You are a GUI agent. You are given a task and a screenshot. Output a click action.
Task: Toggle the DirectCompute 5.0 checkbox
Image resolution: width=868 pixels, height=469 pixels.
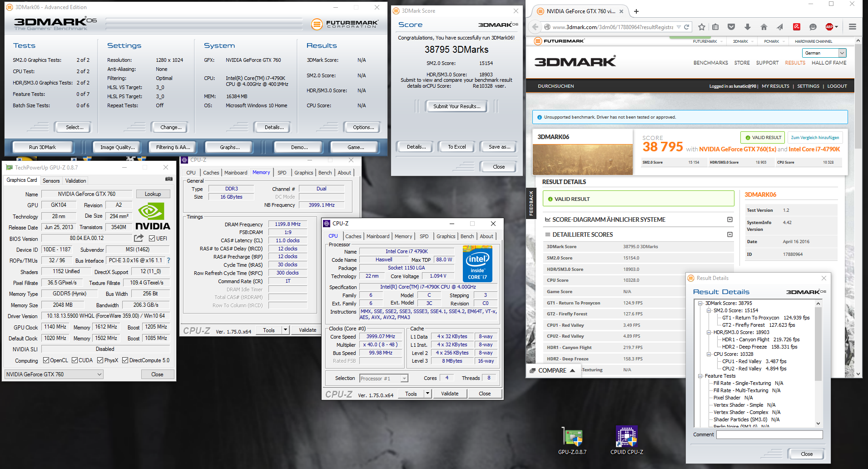(x=125, y=360)
